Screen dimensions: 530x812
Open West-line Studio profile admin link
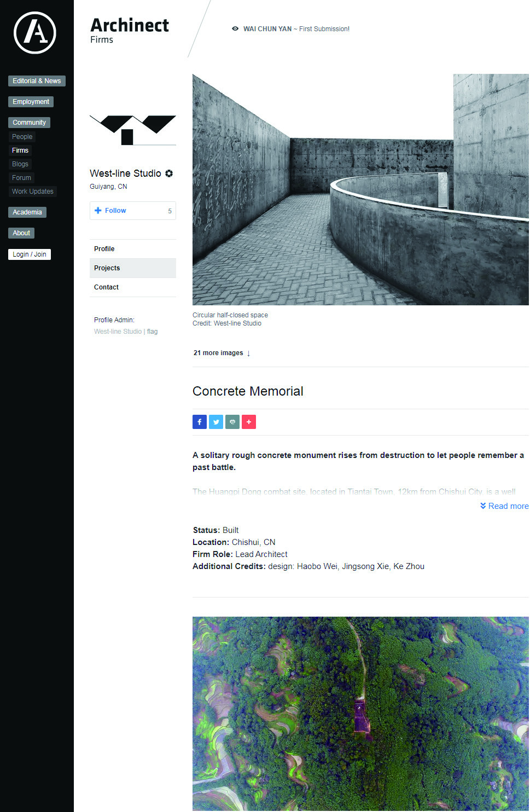coord(118,332)
